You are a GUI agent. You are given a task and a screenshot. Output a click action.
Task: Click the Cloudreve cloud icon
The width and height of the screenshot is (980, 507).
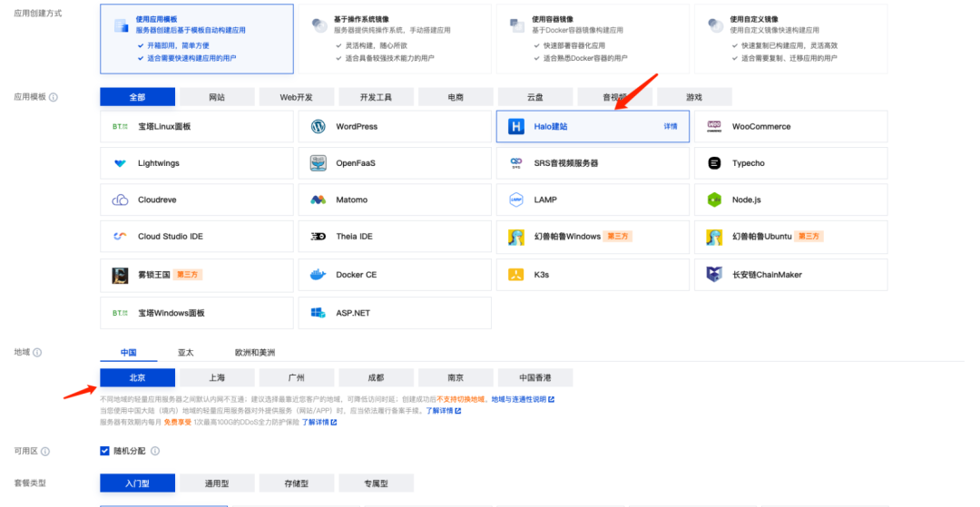point(120,200)
